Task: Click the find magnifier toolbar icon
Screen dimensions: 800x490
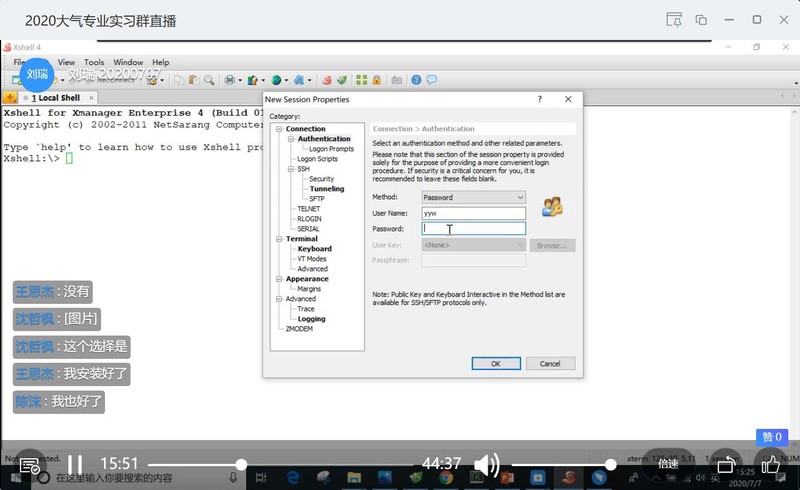Action: (x=209, y=80)
